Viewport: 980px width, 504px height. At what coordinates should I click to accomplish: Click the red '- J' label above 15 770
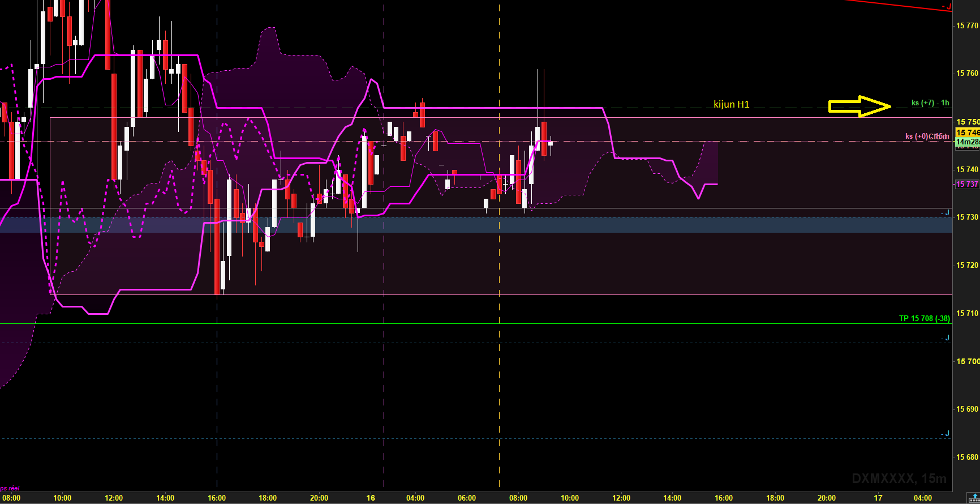pos(946,7)
